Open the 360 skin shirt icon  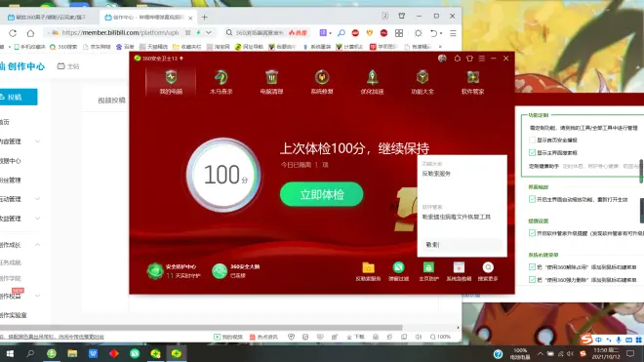469,59
